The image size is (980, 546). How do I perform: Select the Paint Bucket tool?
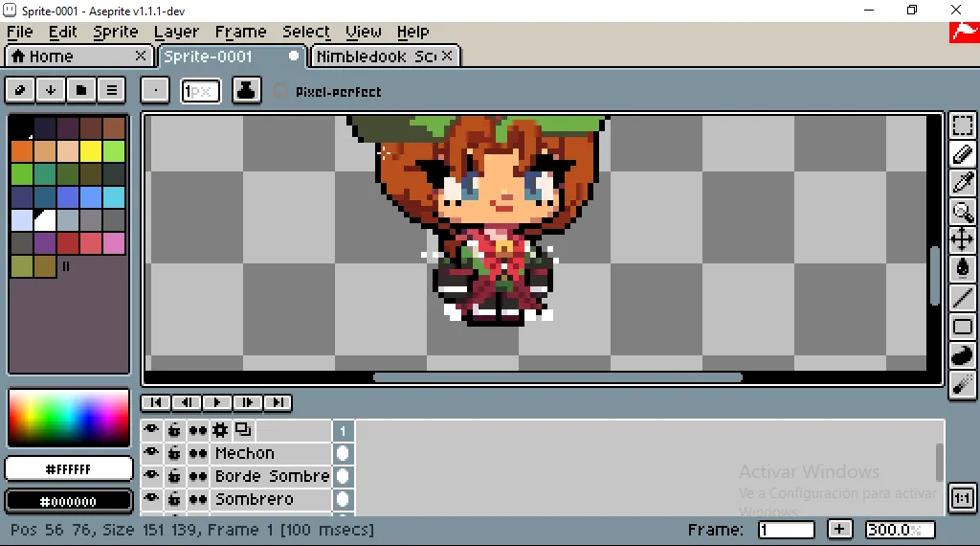(x=963, y=268)
